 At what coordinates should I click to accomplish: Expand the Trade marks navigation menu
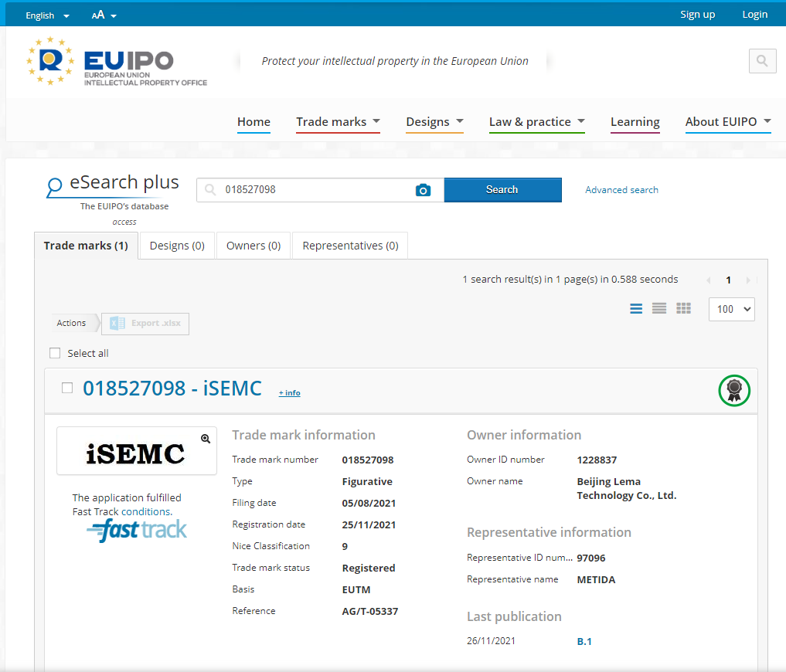(x=338, y=122)
